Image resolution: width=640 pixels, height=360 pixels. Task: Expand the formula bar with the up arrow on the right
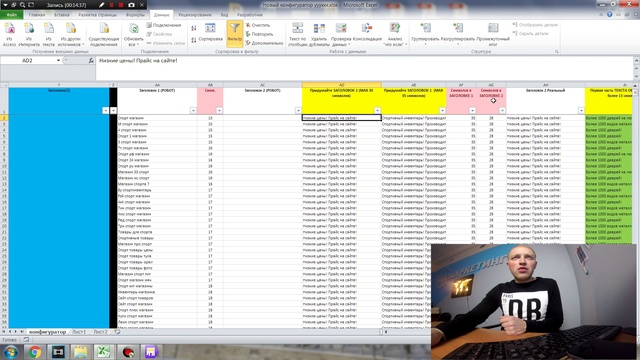point(636,60)
